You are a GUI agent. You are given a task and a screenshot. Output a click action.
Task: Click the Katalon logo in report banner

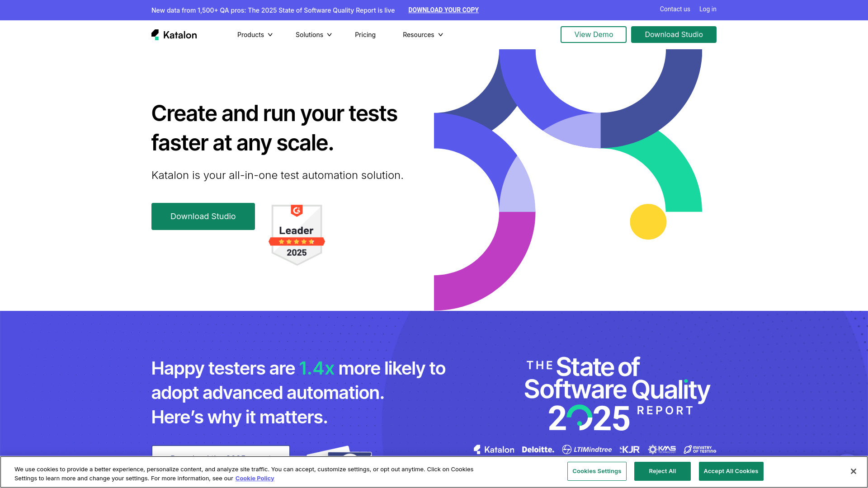494,450
